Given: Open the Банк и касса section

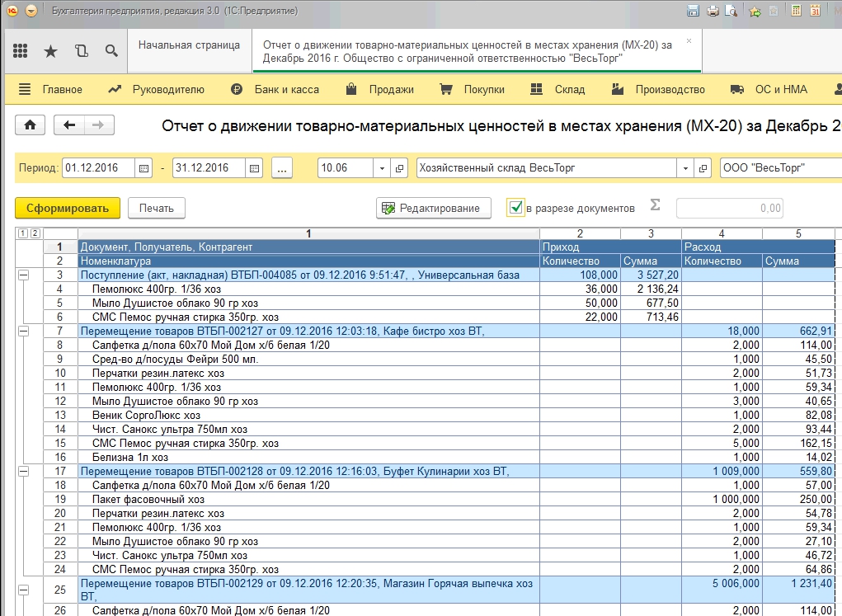Looking at the screenshot, I should coord(275,90).
